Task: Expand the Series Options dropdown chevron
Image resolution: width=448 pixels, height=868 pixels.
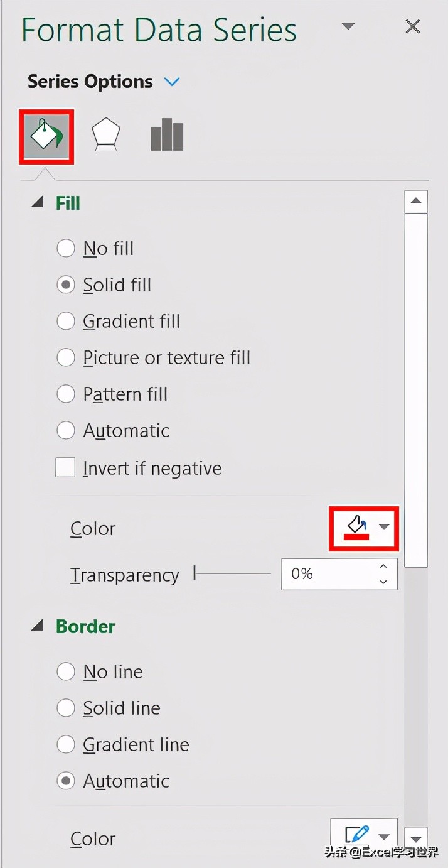Action: click(x=171, y=82)
